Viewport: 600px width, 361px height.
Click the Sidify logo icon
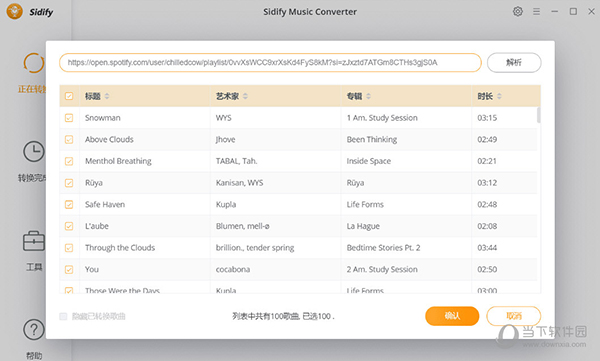coord(15,11)
